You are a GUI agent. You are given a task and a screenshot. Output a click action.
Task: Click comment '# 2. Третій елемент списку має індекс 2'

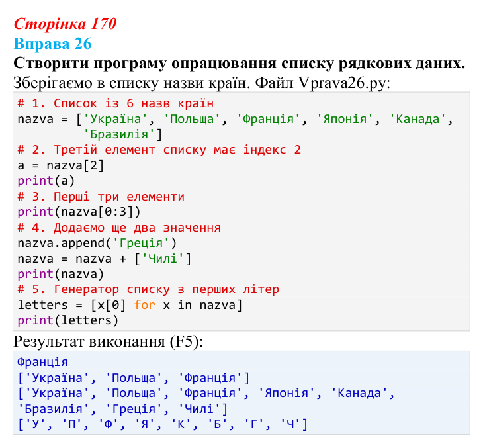[x=159, y=150]
